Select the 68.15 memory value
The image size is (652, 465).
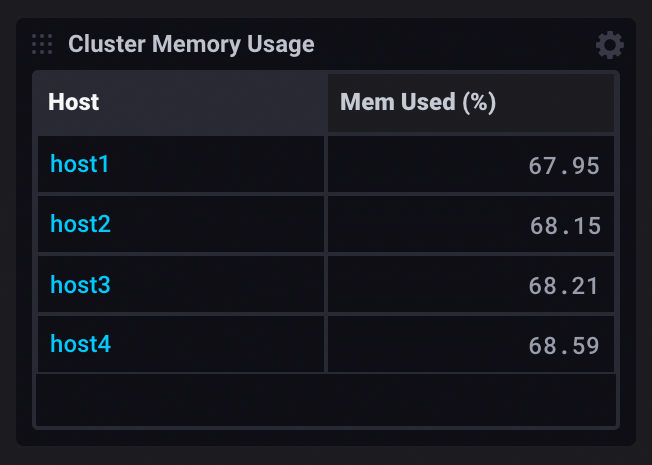click(565, 226)
